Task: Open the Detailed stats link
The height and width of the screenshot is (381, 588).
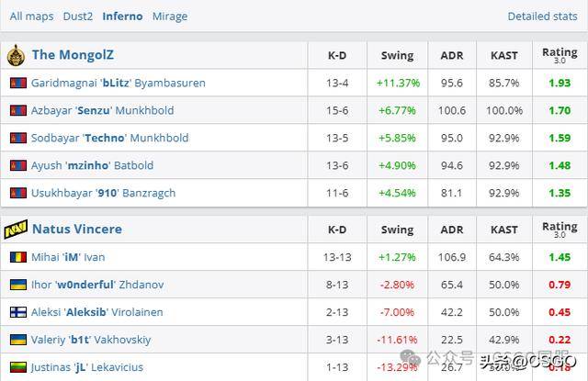Action: (x=542, y=17)
